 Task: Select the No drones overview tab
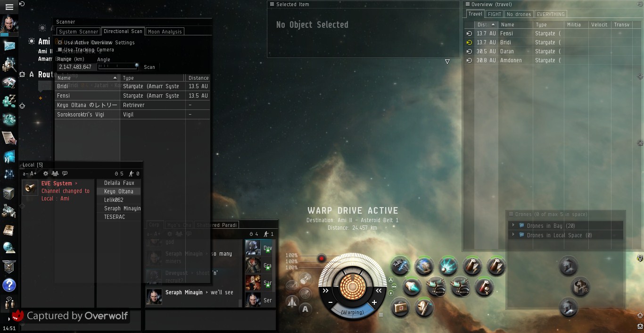click(519, 14)
